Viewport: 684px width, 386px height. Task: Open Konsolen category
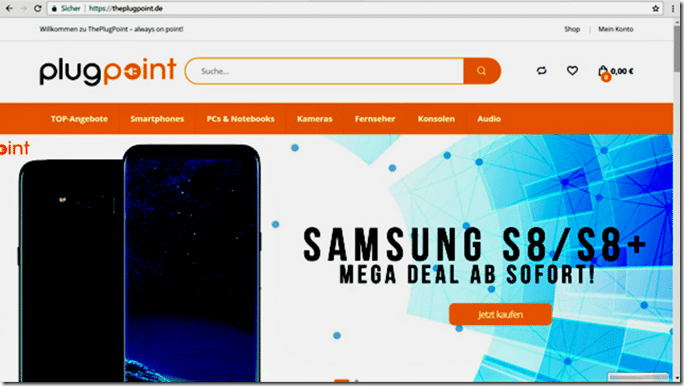[436, 119]
